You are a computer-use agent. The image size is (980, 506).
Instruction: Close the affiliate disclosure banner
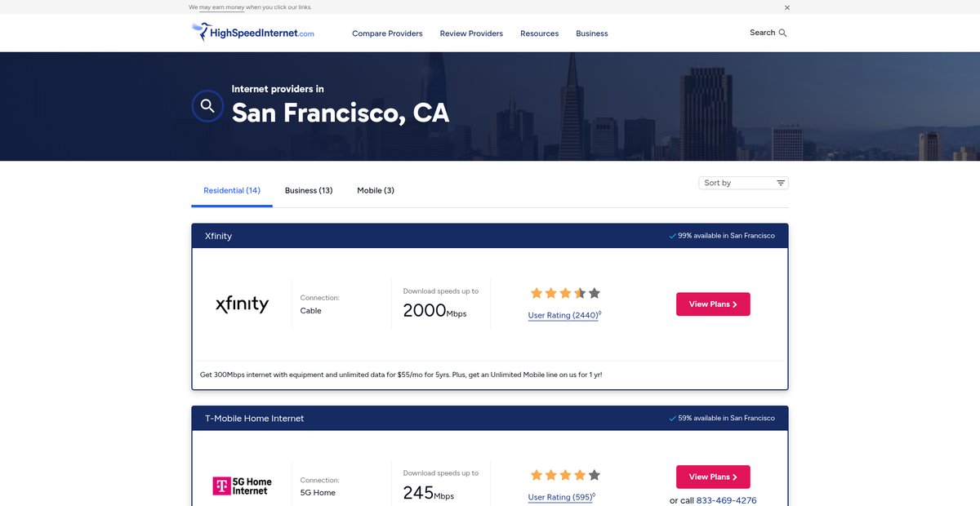(x=787, y=7)
